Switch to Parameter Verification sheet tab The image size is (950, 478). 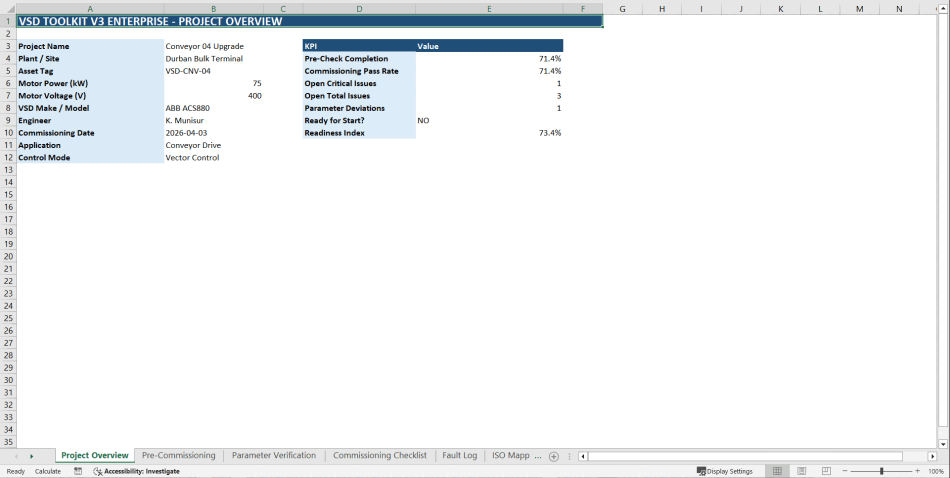pos(273,455)
